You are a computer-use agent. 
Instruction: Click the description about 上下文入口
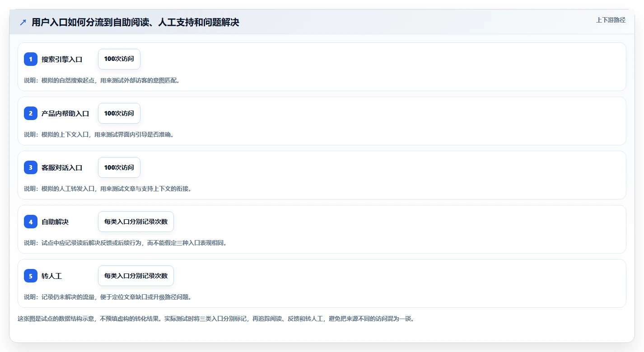99,134
